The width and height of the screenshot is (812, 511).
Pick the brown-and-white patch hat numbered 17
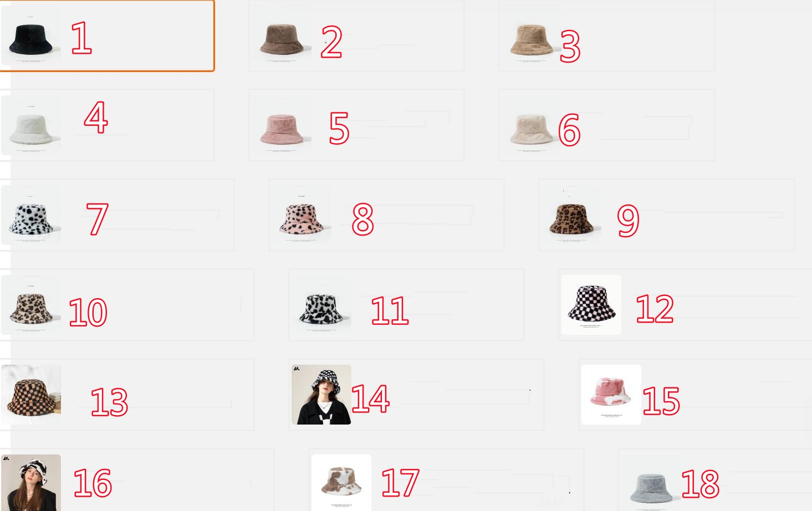[x=341, y=483]
